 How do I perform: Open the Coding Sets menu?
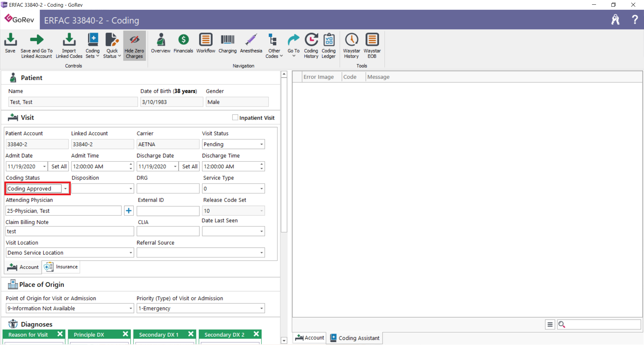point(93,46)
